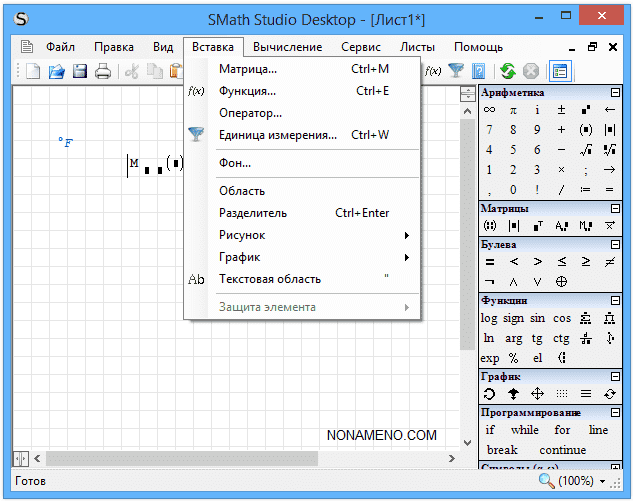Insert the pi constant from Арифметика panel
The height and width of the screenshot is (501, 633).
tap(513, 110)
